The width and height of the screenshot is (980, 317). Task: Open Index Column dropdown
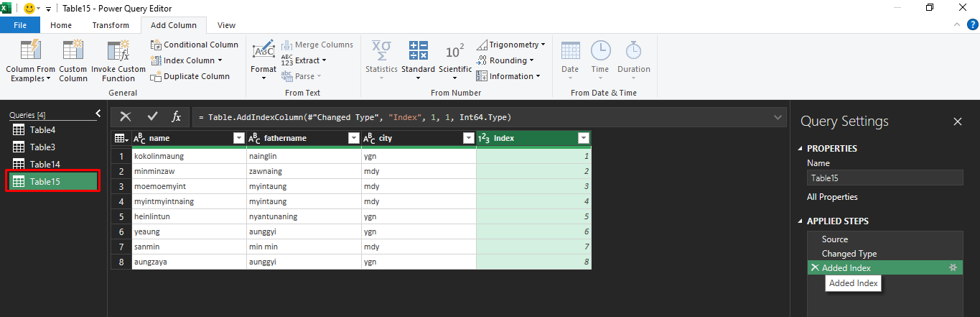(x=187, y=60)
